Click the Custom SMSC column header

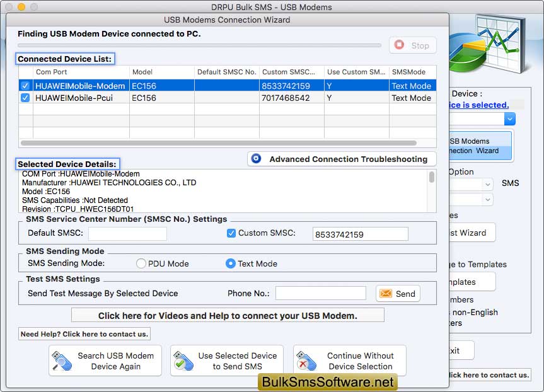(x=291, y=72)
